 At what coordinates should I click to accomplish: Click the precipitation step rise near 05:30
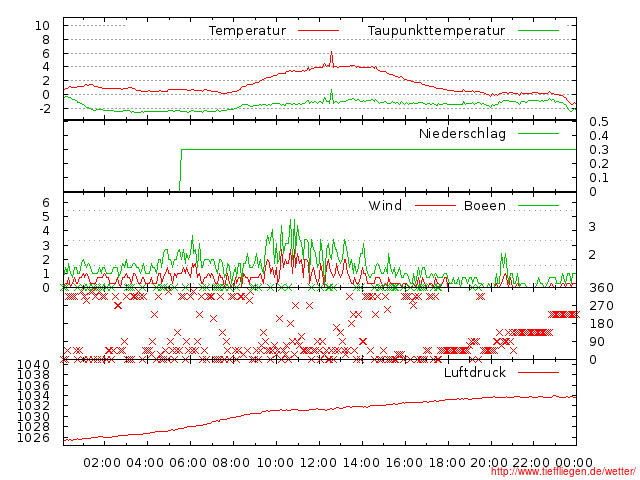pyautogui.click(x=180, y=170)
